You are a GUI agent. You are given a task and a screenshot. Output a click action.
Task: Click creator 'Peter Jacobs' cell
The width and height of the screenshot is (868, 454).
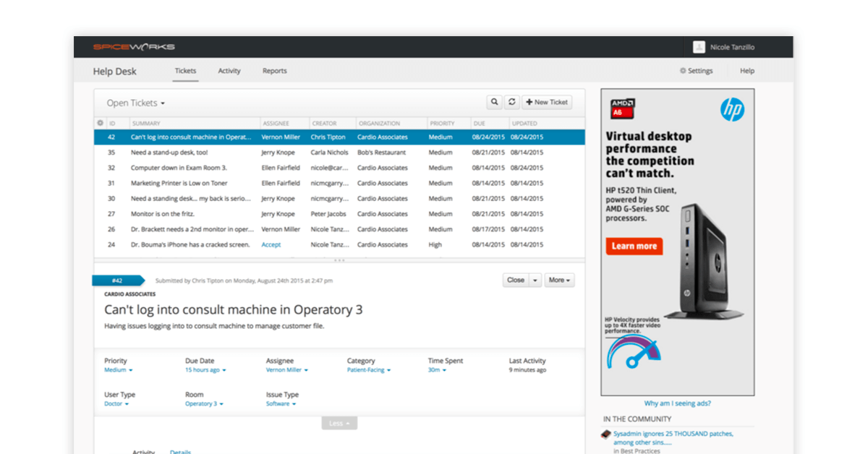pos(328,214)
